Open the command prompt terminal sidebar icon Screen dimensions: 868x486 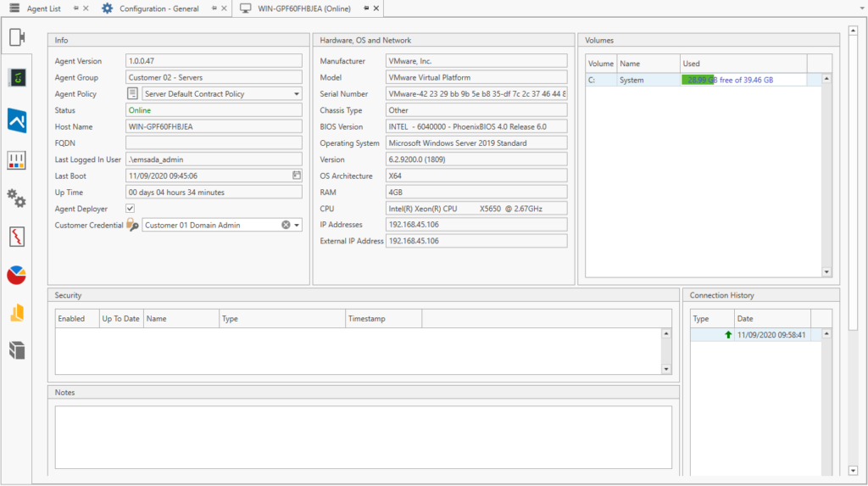pos(17,77)
